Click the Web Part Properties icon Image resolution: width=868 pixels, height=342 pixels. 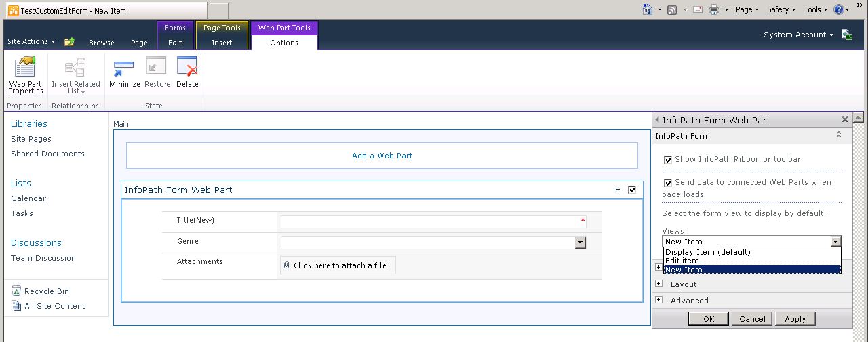pos(26,68)
